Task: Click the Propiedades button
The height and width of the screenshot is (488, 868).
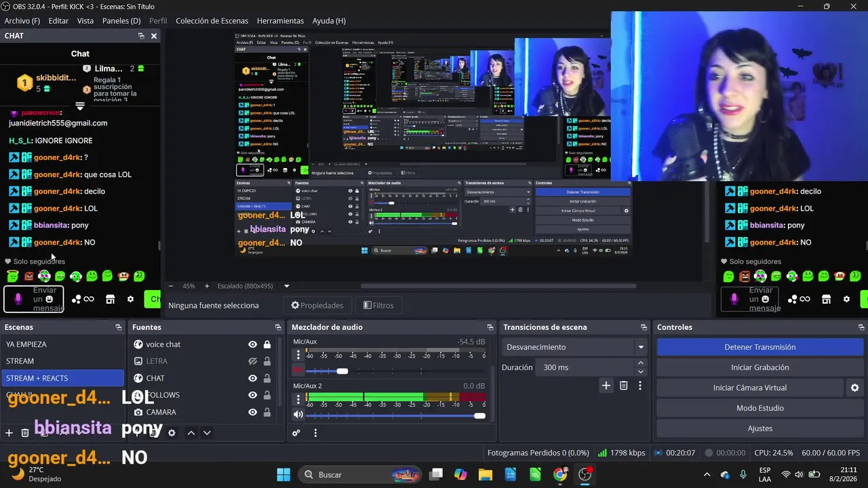Action: click(317, 305)
